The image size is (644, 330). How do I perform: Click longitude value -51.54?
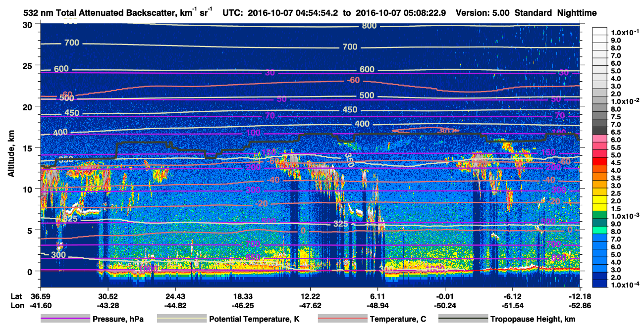click(x=512, y=305)
